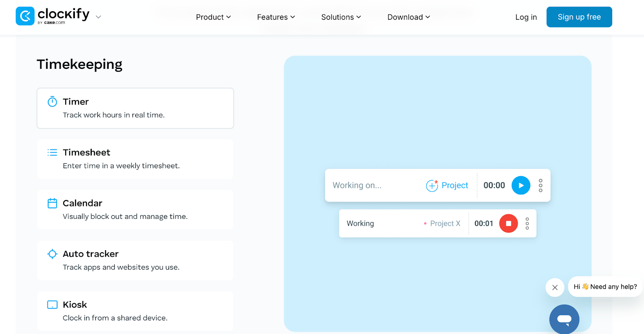This screenshot has height=334, width=644.
Task: Open the three-dot menu beside the stop button
Action: click(x=527, y=223)
